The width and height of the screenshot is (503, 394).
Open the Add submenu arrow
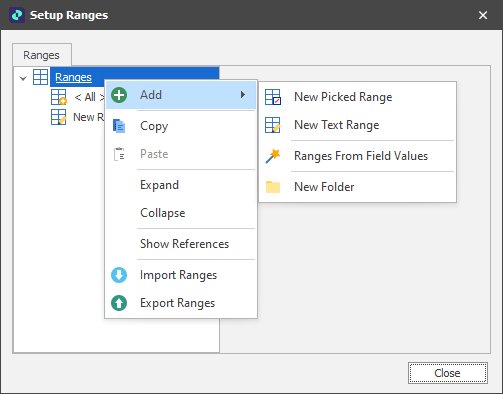tap(243, 95)
